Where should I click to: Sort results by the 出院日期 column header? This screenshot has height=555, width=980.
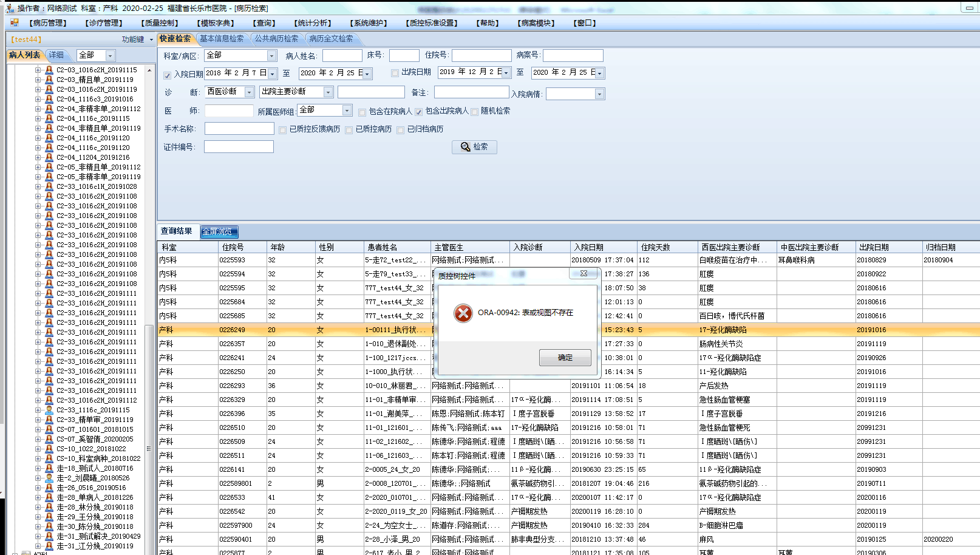[889, 247]
